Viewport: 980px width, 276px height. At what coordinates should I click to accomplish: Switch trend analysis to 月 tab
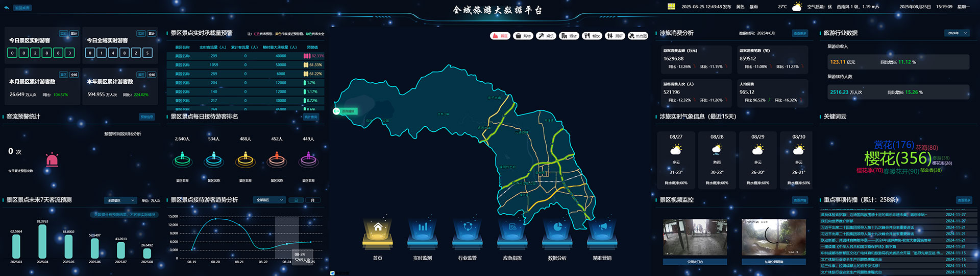312,200
